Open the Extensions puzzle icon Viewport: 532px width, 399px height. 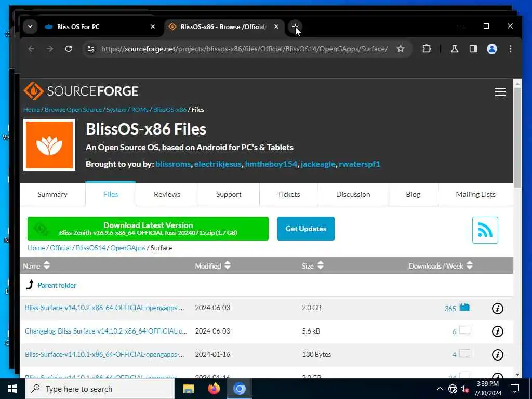tap(427, 49)
